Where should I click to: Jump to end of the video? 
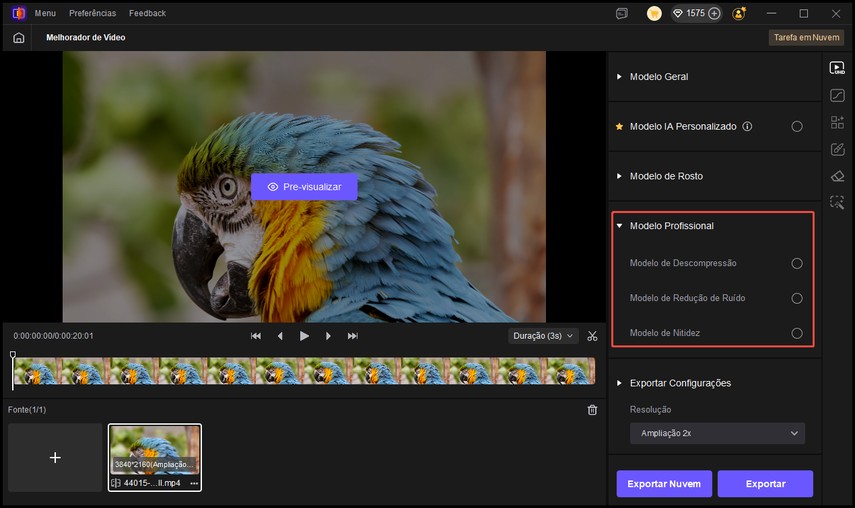(x=353, y=336)
